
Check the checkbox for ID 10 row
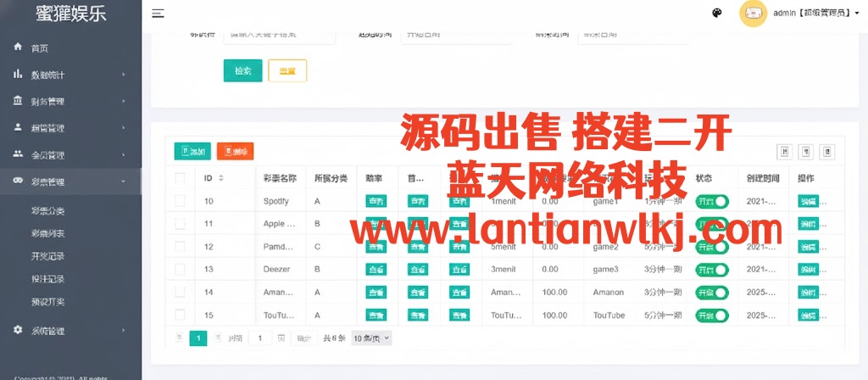point(180,201)
